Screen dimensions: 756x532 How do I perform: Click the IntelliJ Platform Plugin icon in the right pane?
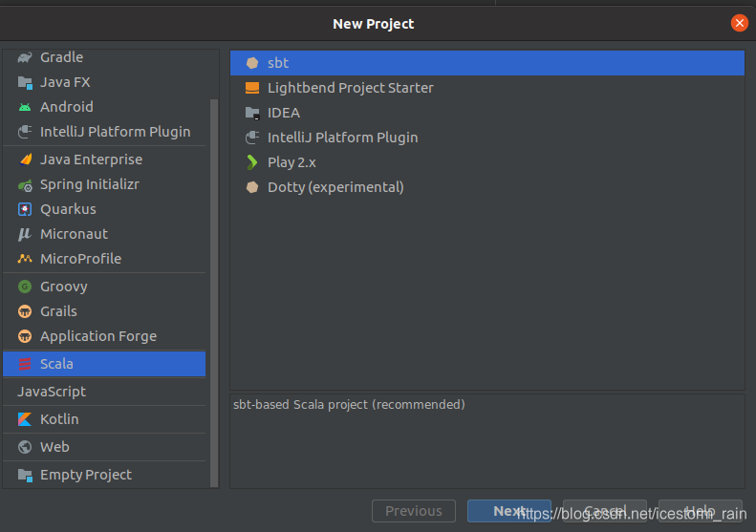coord(252,138)
